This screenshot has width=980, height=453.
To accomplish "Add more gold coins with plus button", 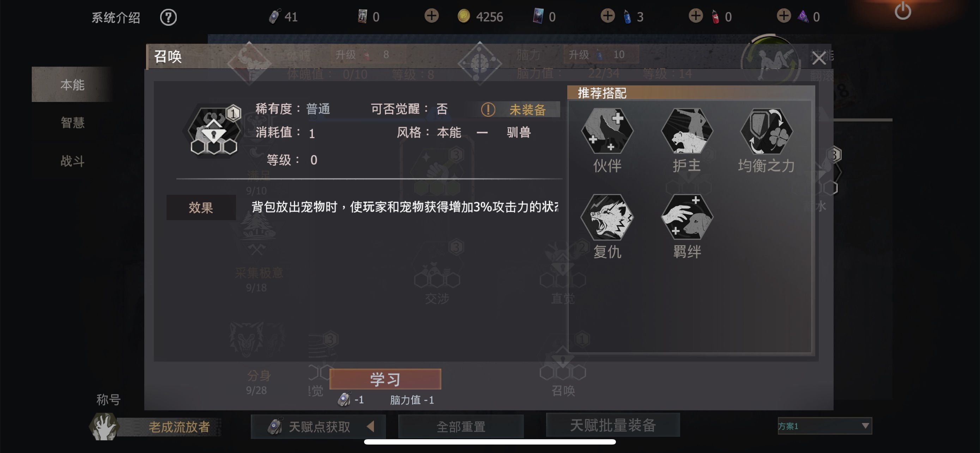I will (x=431, y=16).
